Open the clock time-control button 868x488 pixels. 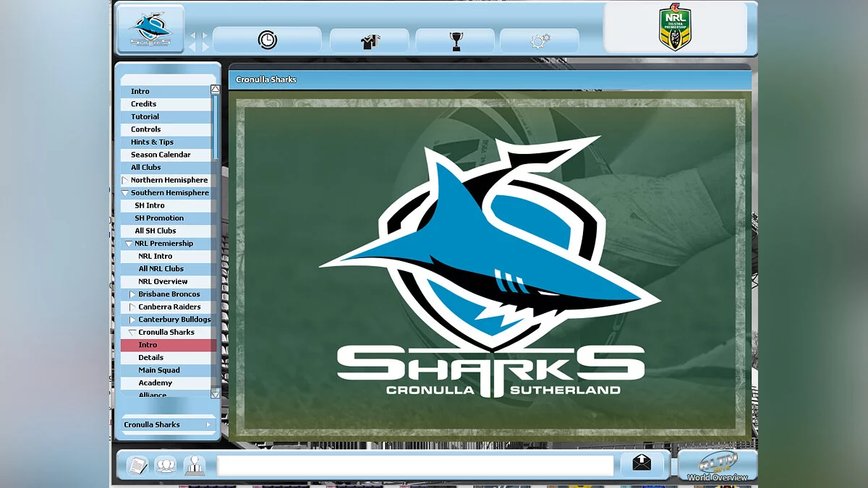pos(267,40)
